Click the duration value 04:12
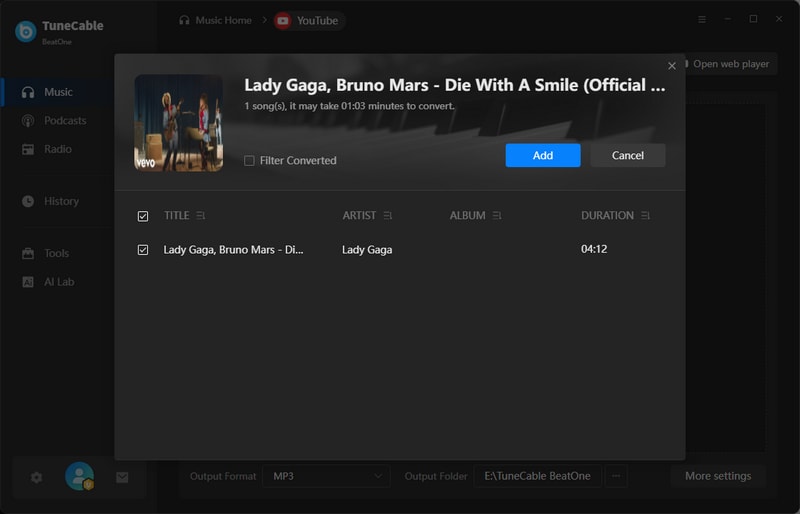This screenshot has width=800, height=514. tap(594, 249)
